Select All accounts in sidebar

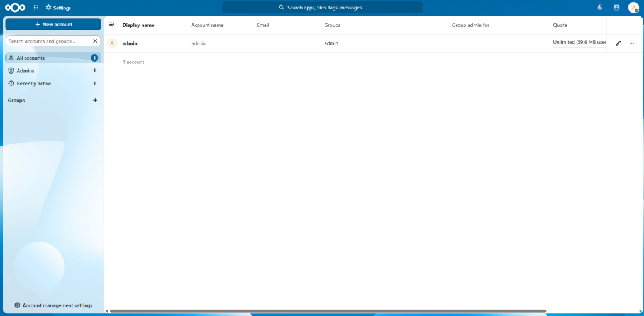(x=53, y=58)
